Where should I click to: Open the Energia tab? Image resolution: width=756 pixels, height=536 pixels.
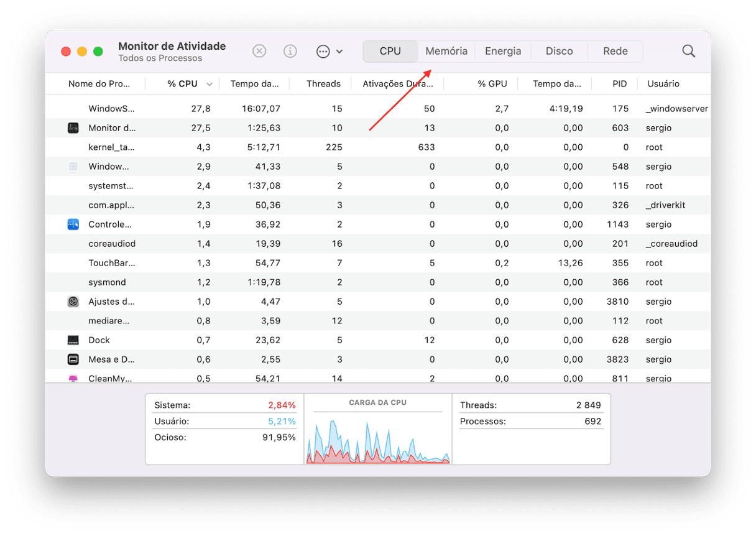(503, 52)
